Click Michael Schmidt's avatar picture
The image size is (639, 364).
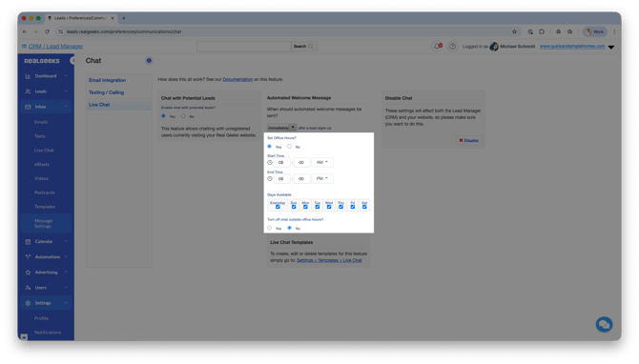pyautogui.click(x=494, y=47)
